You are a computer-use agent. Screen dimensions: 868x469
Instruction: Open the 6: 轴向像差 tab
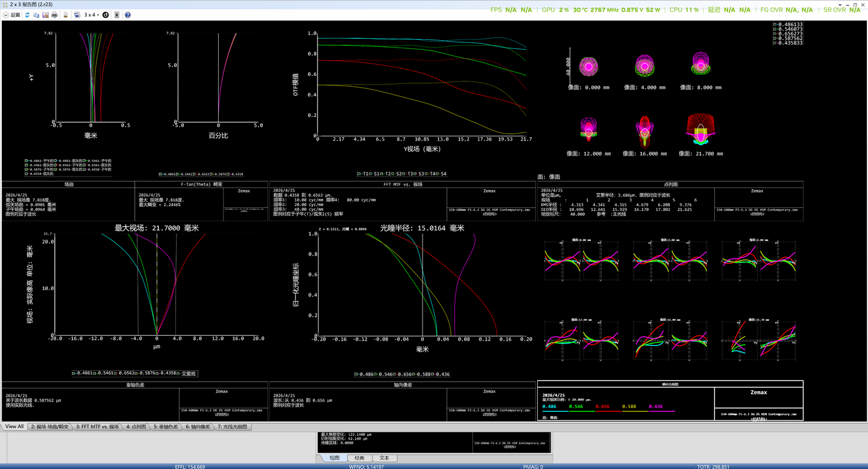198,427
